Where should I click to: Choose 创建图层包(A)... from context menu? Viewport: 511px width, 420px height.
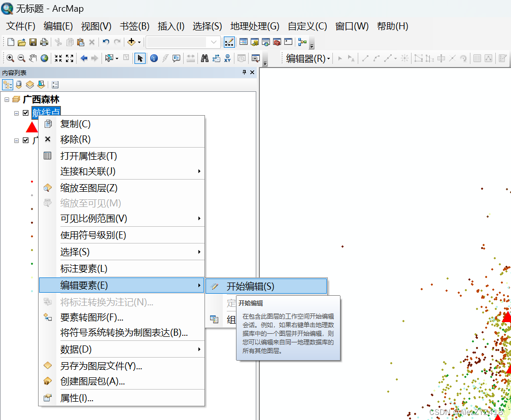pos(122,381)
